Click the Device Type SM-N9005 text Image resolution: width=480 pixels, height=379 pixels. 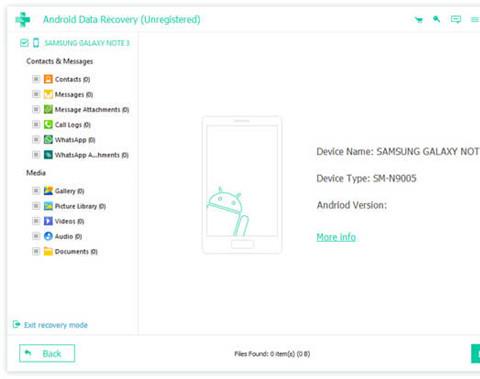[x=366, y=178]
